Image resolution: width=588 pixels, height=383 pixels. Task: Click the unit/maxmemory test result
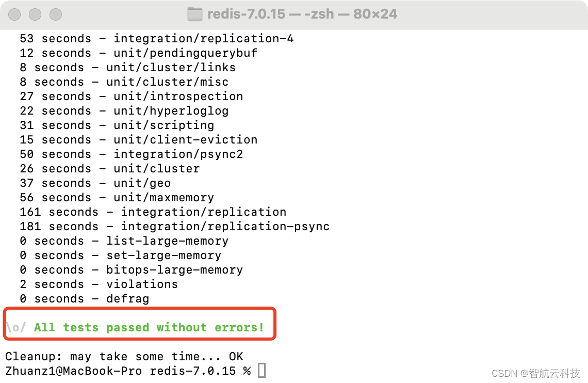coord(117,197)
